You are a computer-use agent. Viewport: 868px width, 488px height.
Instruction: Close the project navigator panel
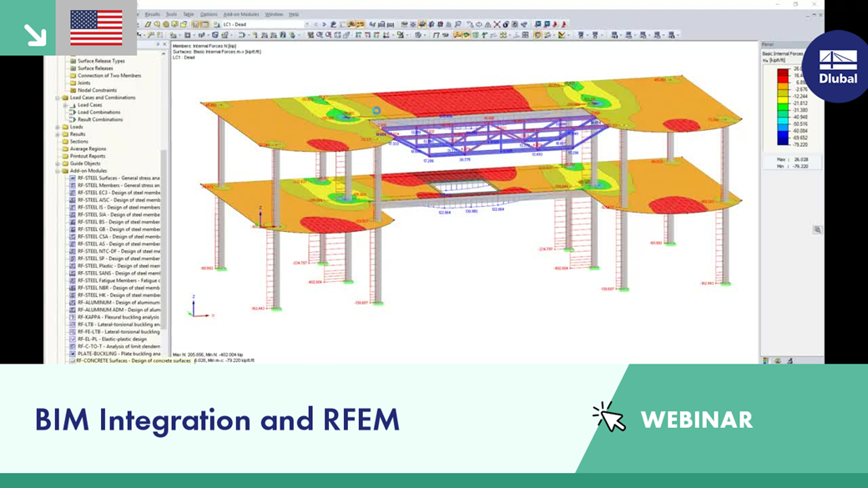164,44
